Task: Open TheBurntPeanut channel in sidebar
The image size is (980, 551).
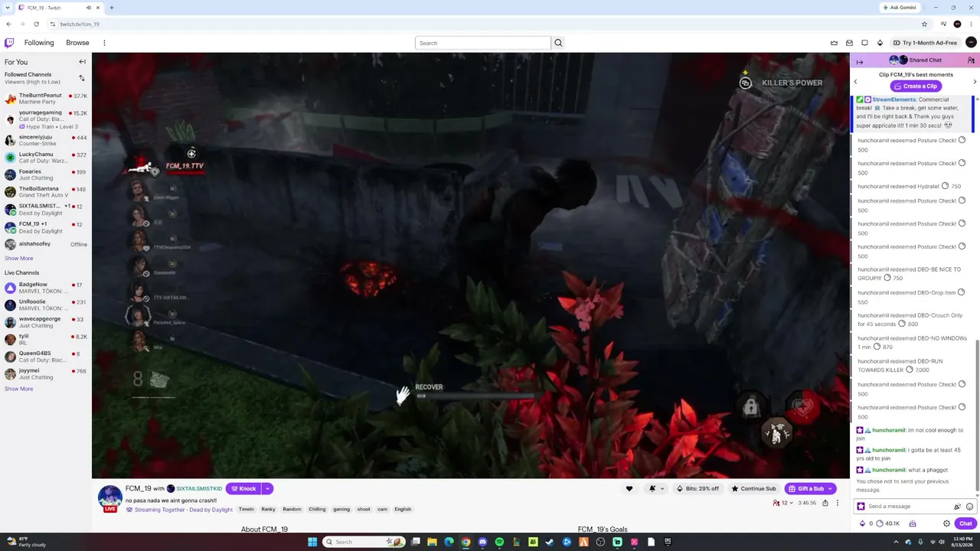Action: point(45,99)
